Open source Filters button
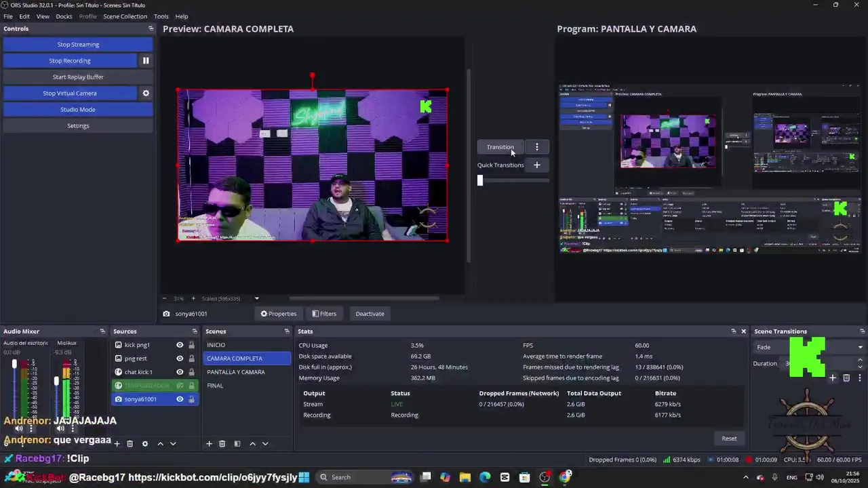Viewport: 868px width, 488px height. click(324, 313)
